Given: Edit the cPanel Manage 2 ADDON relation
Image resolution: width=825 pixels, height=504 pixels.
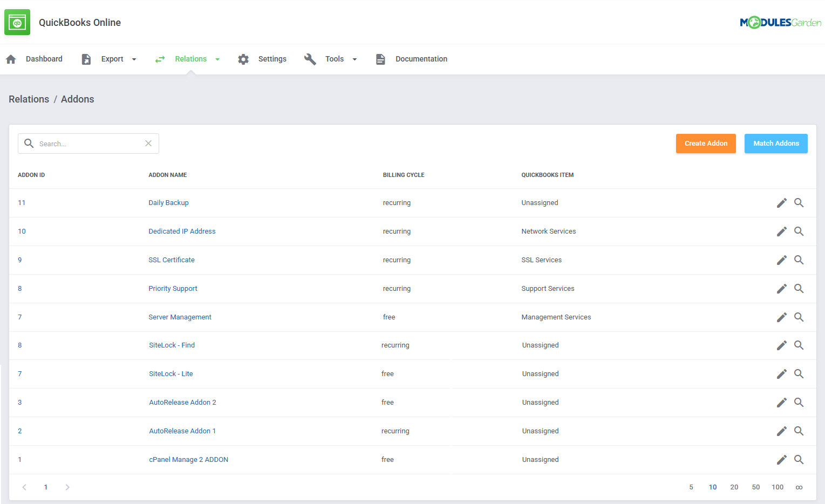Looking at the screenshot, I should 781,460.
